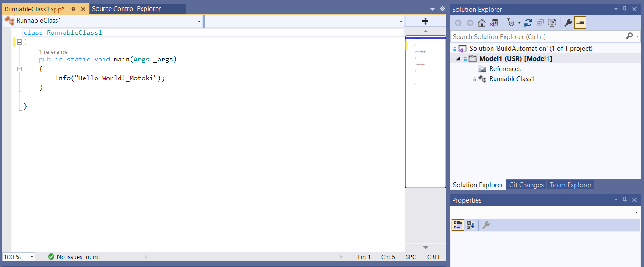Toggle pin on RunnableClass1.xpp tab
Image resolution: width=644 pixels, height=267 pixels.
tap(73, 9)
